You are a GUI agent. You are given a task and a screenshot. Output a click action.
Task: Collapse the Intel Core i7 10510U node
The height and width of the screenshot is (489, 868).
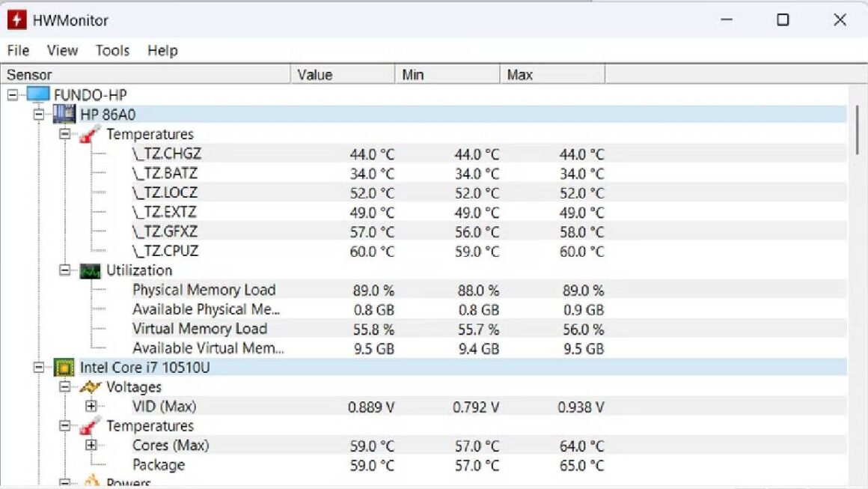pyautogui.click(x=39, y=367)
